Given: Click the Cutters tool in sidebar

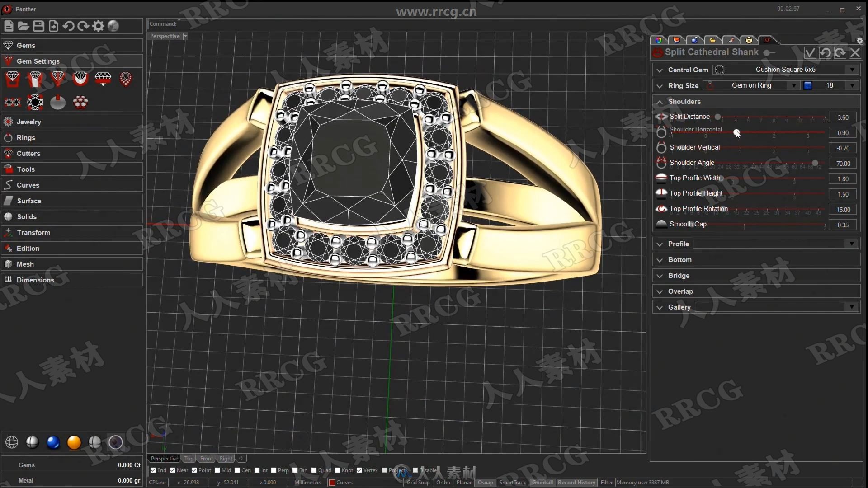Looking at the screenshot, I should (x=28, y=153).
